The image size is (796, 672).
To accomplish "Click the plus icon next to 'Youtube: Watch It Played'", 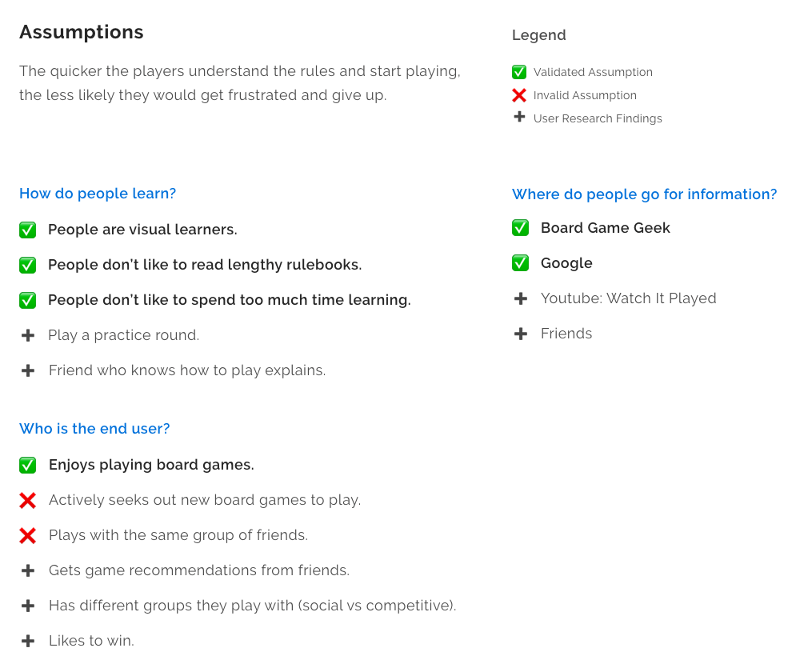I will pos(521,298).
